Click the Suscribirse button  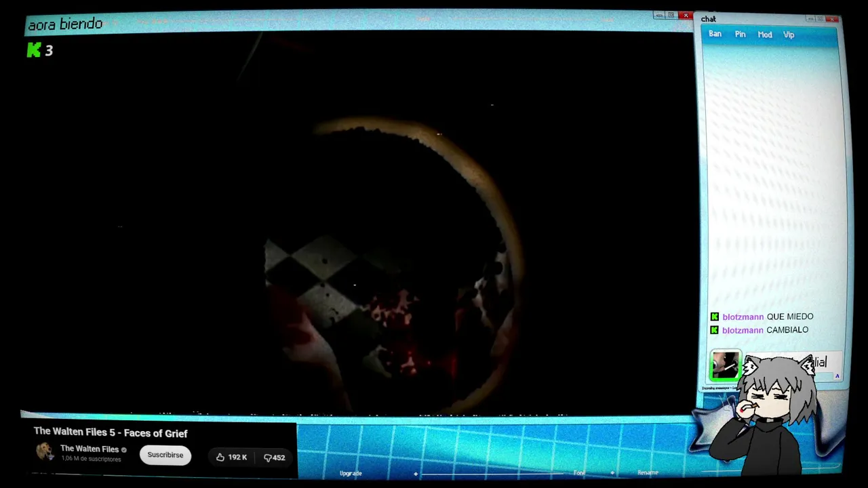pyautogui.click(x=165, y=455)
